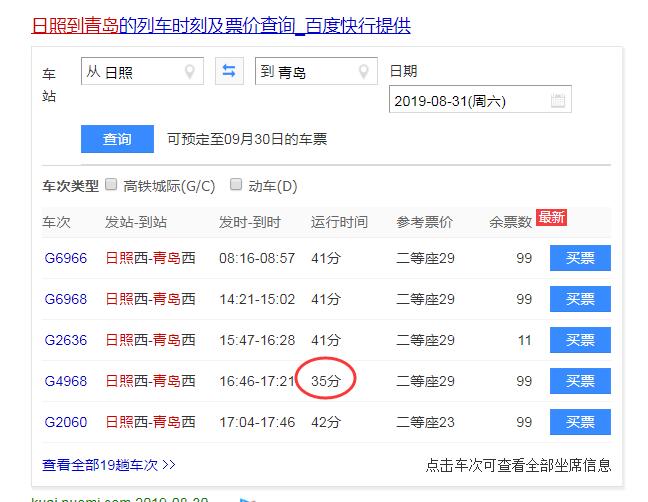Screen dimensions: 648x502
Task: Buy ticket for train G2060
Action: 580,422
